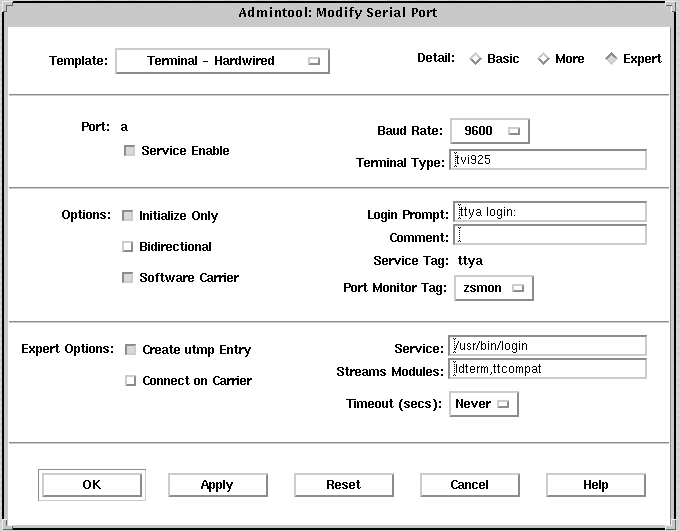
Task: Click the Admintool: Modify Serial Port title bar
Action: click(338, 13)
